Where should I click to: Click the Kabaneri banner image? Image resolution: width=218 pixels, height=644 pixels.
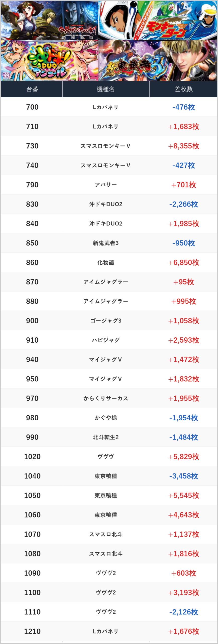click(49, 20)
